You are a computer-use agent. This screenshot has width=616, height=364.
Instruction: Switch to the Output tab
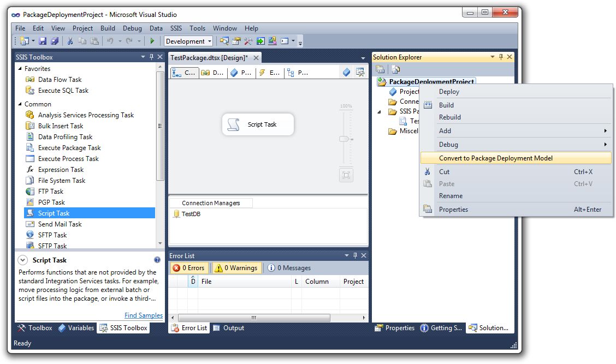click(x=229, y=328)
